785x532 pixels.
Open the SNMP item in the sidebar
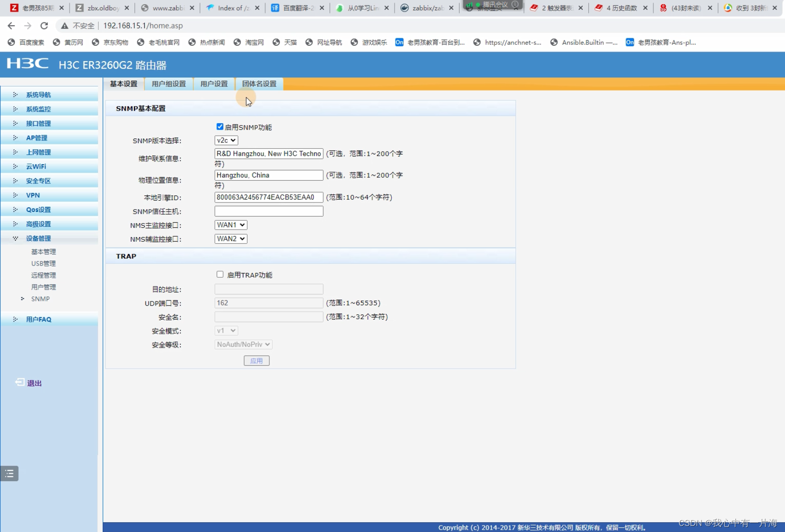pyautogui.click(x=40, y=299)
